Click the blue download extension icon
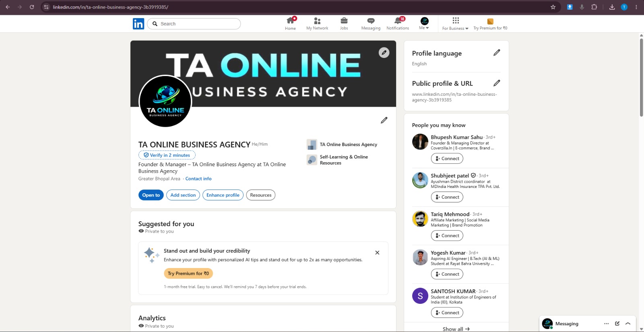Image resolution: width=644 pixels, height=332 pixels. point(570,7)
